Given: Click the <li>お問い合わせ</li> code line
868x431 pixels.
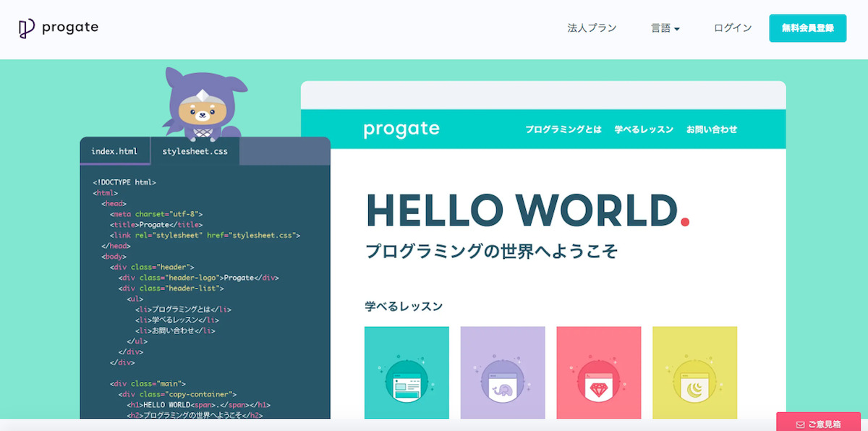Looking at the screenshot, I should [x=175, y=330].
